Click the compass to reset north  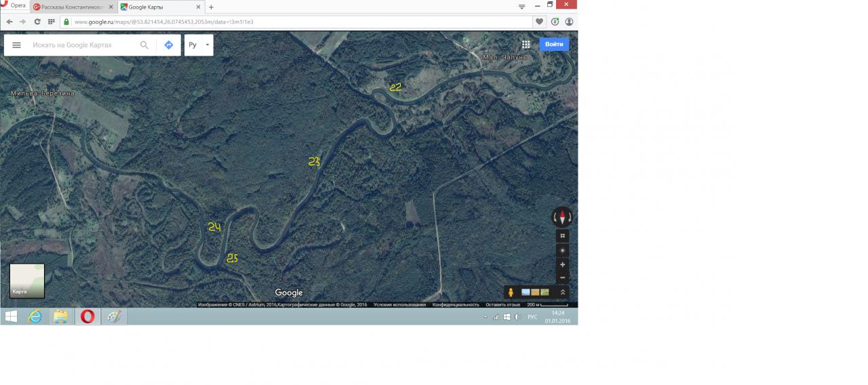tap(562, 217)
